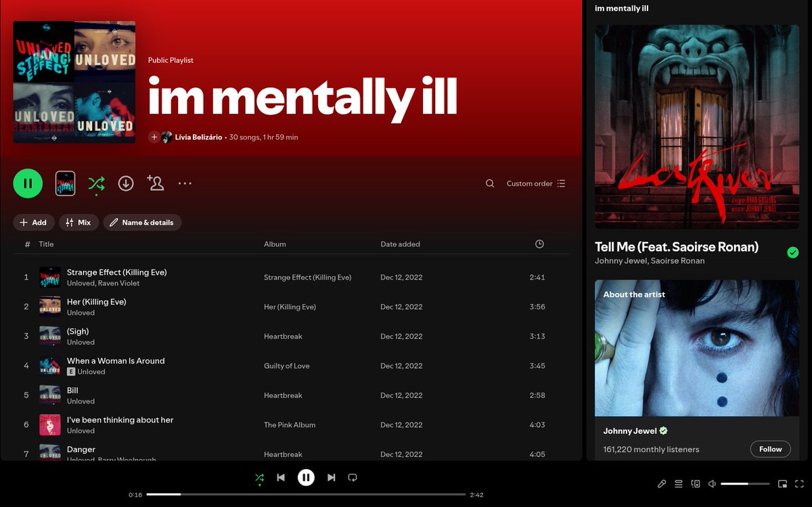Open the Custom order sort dropdown
Image resolution: width=812 pixels, height=507 pixels.
pyautogui.click(x=536, y=183)
